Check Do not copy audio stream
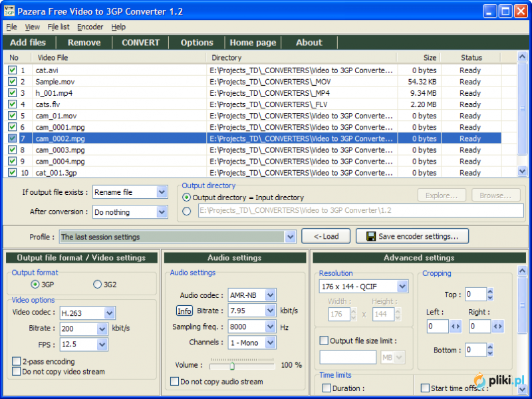 pyautogui.click(x=174, y=381)
